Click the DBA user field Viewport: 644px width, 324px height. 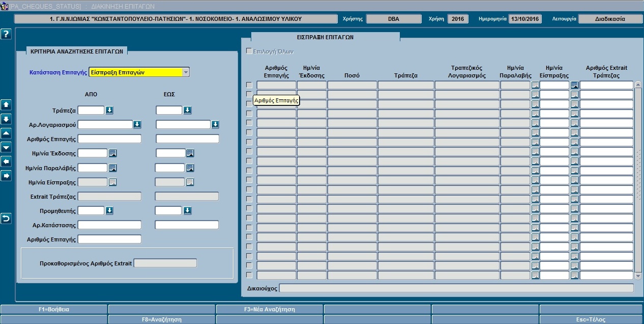point(394,19)
